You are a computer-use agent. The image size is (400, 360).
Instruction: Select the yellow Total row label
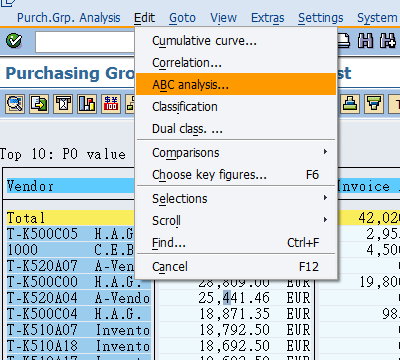70,218
